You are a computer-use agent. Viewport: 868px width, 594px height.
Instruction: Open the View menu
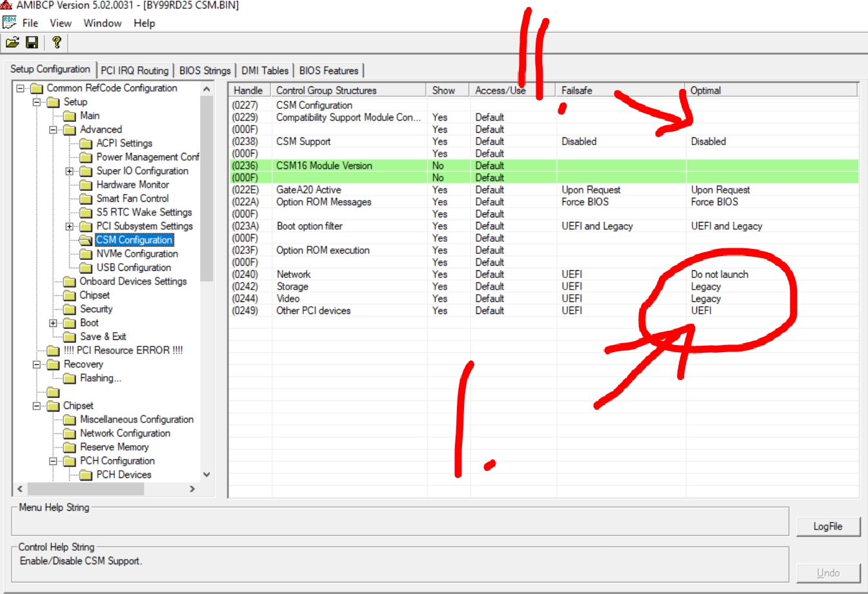click(61, 23)
